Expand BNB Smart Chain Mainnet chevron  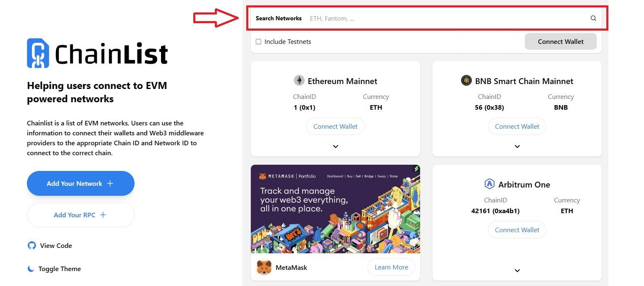click(517, 147)
